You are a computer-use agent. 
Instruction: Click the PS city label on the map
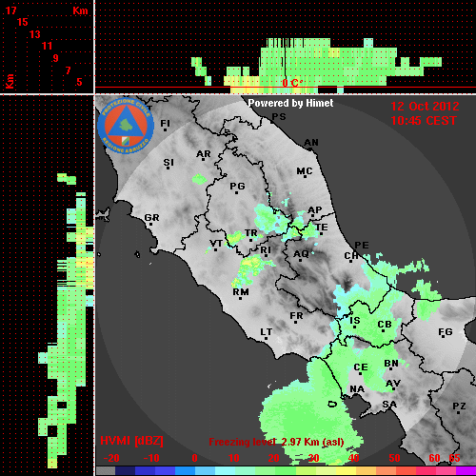[279, 117]
